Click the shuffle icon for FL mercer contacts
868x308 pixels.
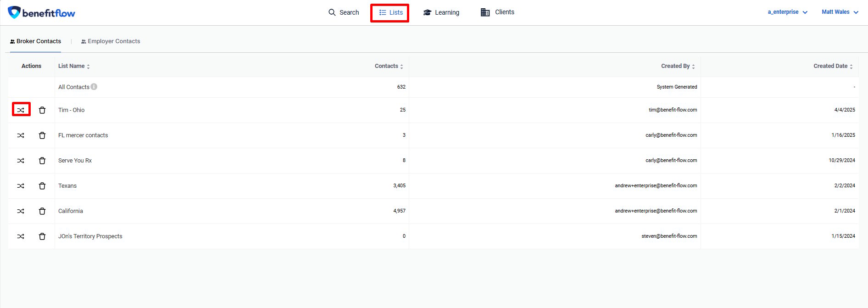coord(21,135)
